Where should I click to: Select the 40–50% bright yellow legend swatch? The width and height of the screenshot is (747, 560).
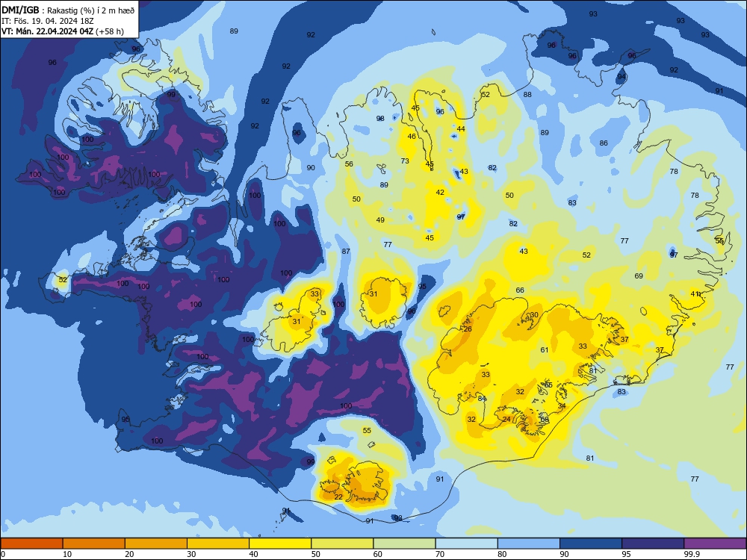click(x=280, y=544)
